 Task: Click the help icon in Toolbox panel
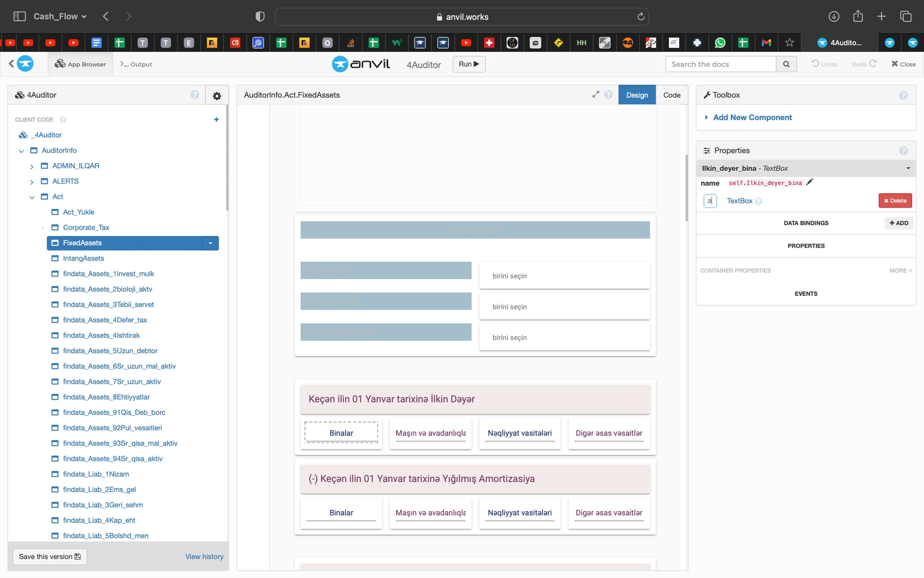(903, 95)
